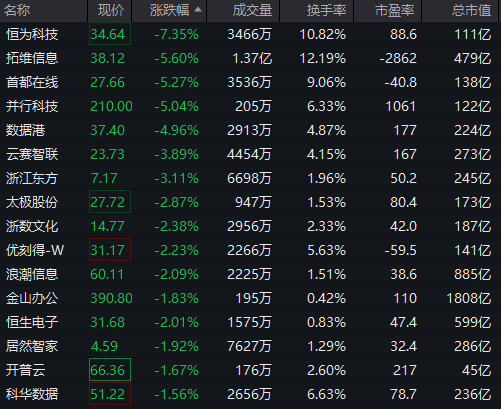Click red-boxed price 51.22 of 科华数据
The width and height of the screenshot is (501, 409).
[x=110, y=394]
